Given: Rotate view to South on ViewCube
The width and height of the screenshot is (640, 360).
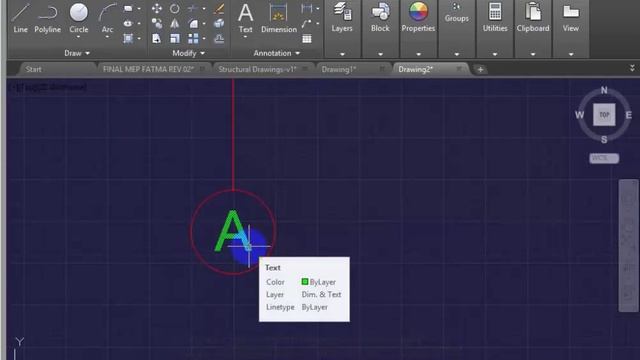Looking at the screenshot, I should [x=604, y=140].
